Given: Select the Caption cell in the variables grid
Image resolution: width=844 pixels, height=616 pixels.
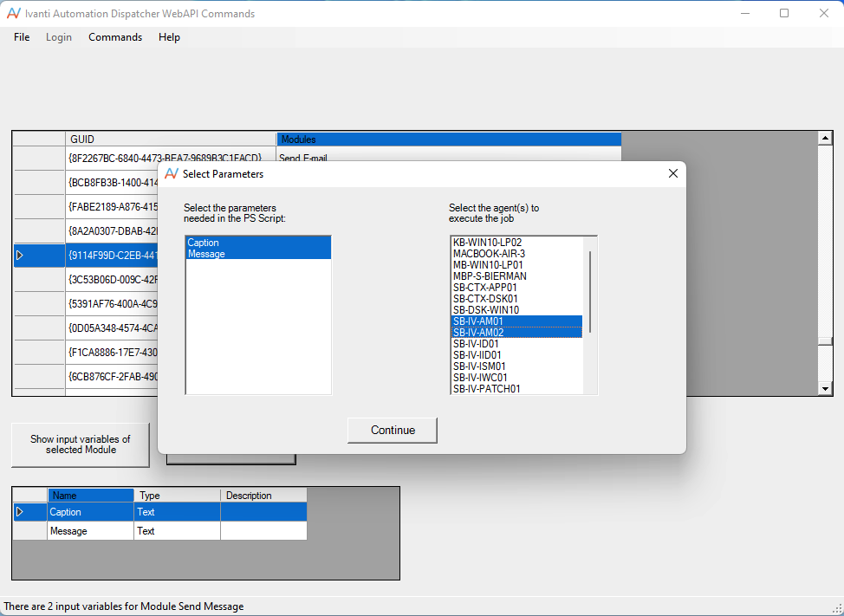Looking at the screenshot, I should (x=90, y=512).
